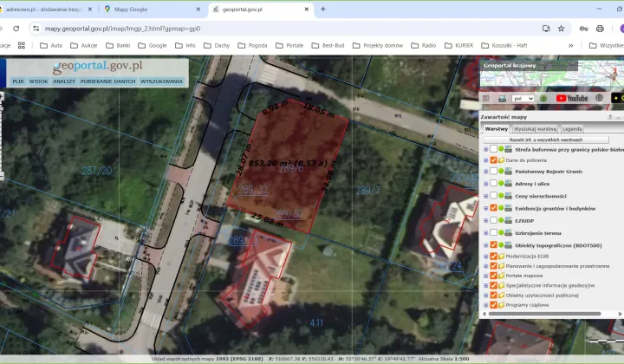624x364 pixels.
Task: Click the printer icon in Geoportal toolbar
Action: tap(501, 99)
